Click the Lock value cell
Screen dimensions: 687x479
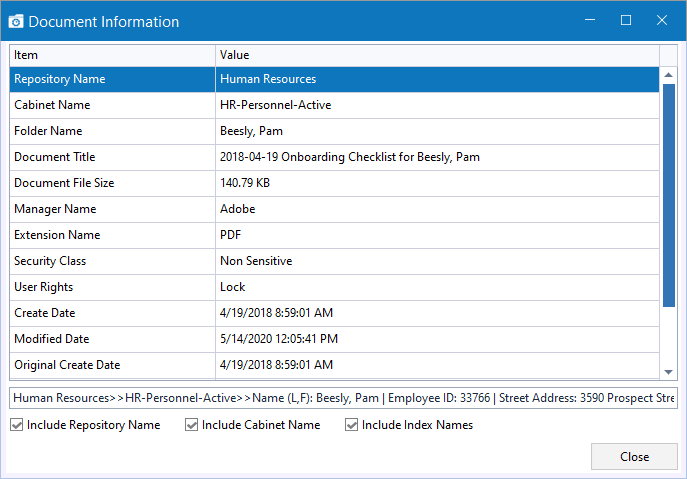437,287
